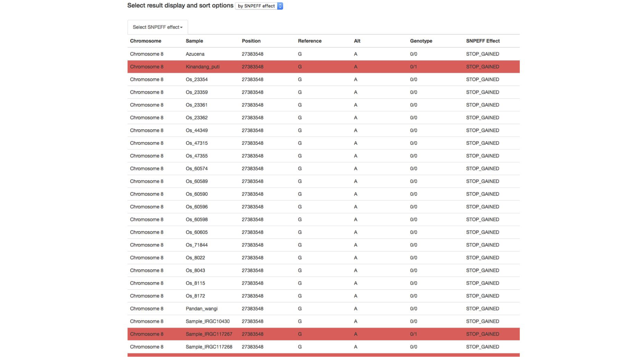Select the Os_60605 sample cell
This screenshot has height=362, width=644.
197,232
